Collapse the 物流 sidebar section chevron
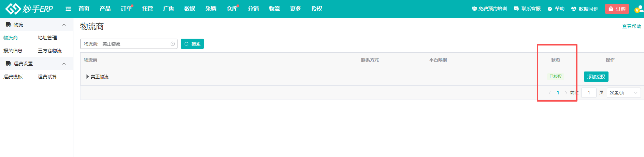The height and width of the screenshot is (157, 644). click(x=64, y=25)
